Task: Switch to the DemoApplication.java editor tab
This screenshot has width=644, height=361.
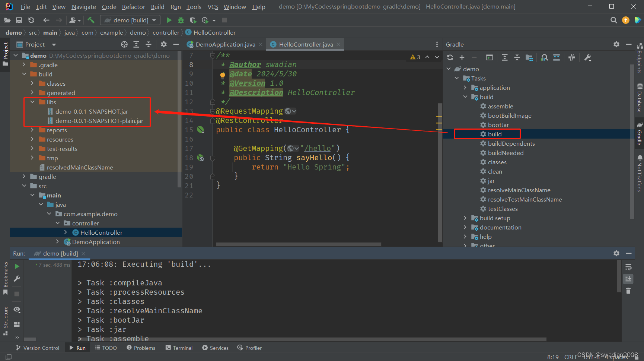Action: pyautogui.click(x=225, y=44)
